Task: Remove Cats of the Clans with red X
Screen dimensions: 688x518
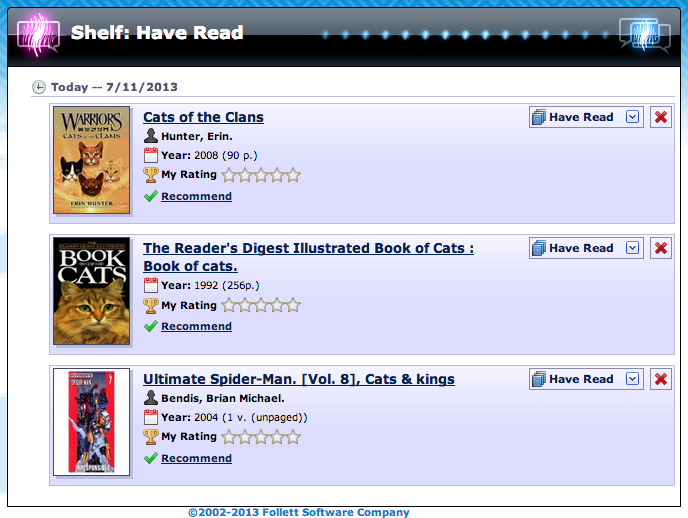Action: 661,117
